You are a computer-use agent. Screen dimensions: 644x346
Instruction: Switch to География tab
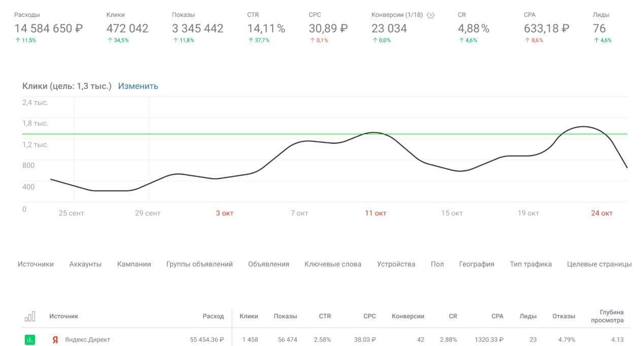pos(477,264)
